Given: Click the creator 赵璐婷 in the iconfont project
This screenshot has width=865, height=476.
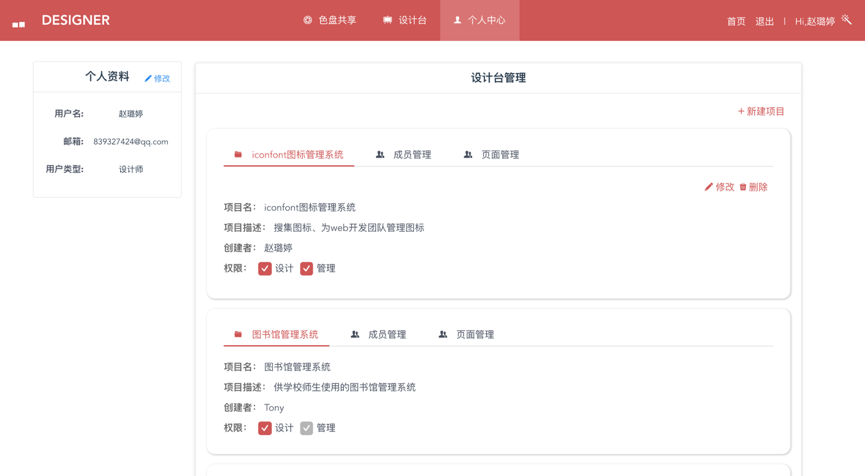Looking at the screenshot, I should (x=278, y=248).
